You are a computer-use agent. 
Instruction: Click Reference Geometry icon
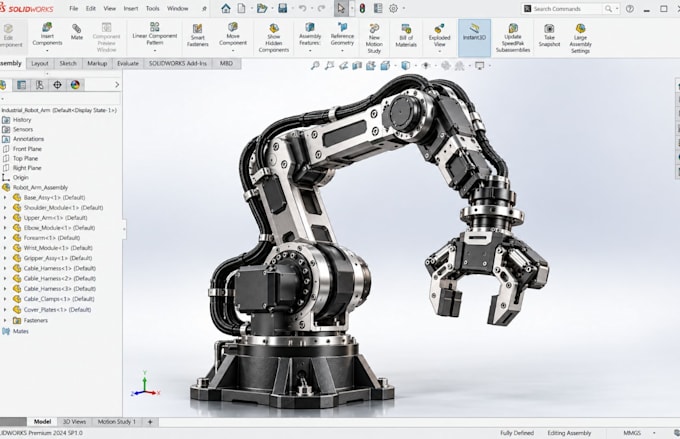click(342, 35)
